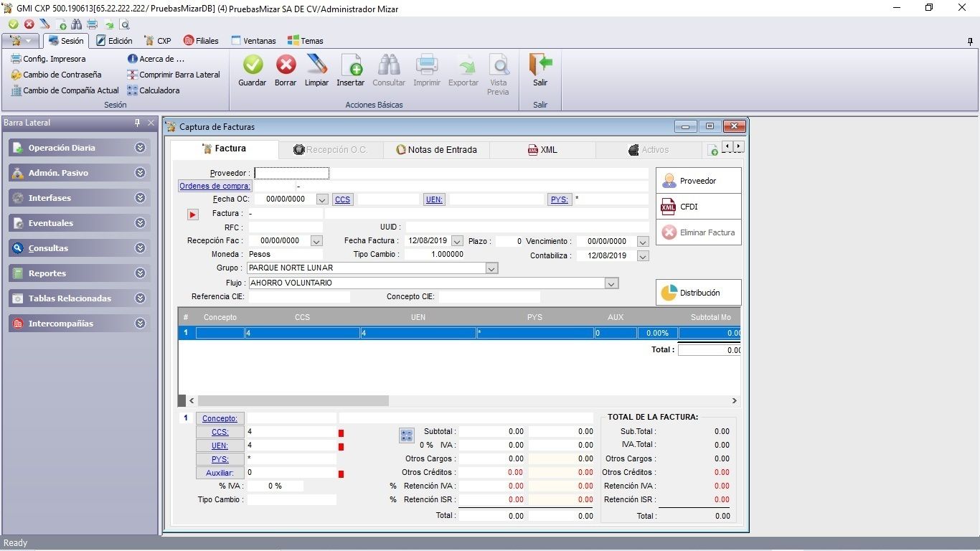Click the Vista Previa ribbon icon
980x551 pixels.
click(x=498, y=65)
